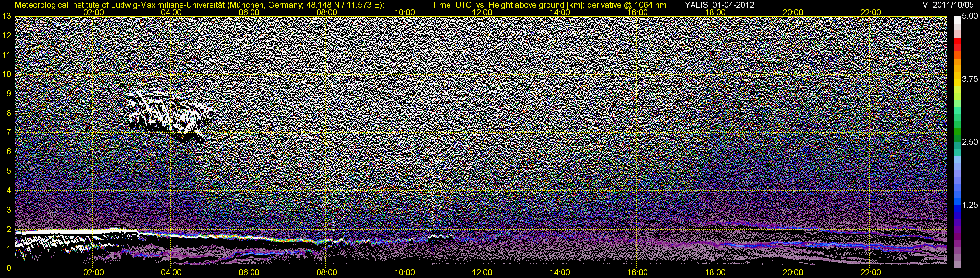The height and width of the screenshot is (278, 980).
Task: Click the 20:00 label on the top time axis
Action: point(793,12)
